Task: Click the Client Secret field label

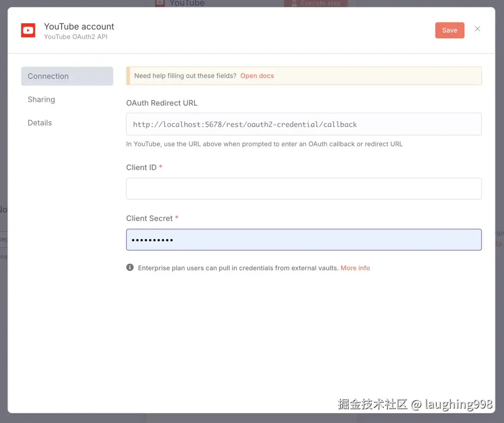Action: 149,219
